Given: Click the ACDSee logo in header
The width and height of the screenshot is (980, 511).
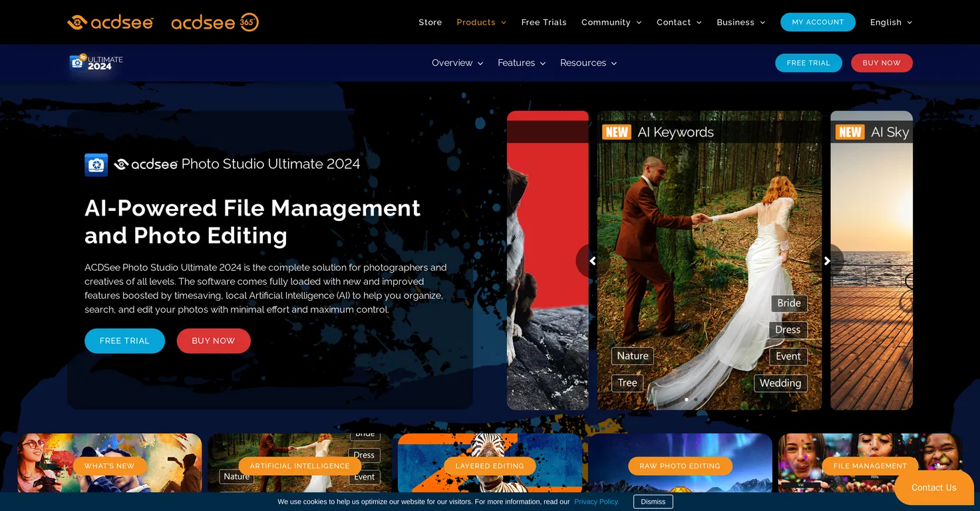Looking at the screenshot, I should coord(110,22).
